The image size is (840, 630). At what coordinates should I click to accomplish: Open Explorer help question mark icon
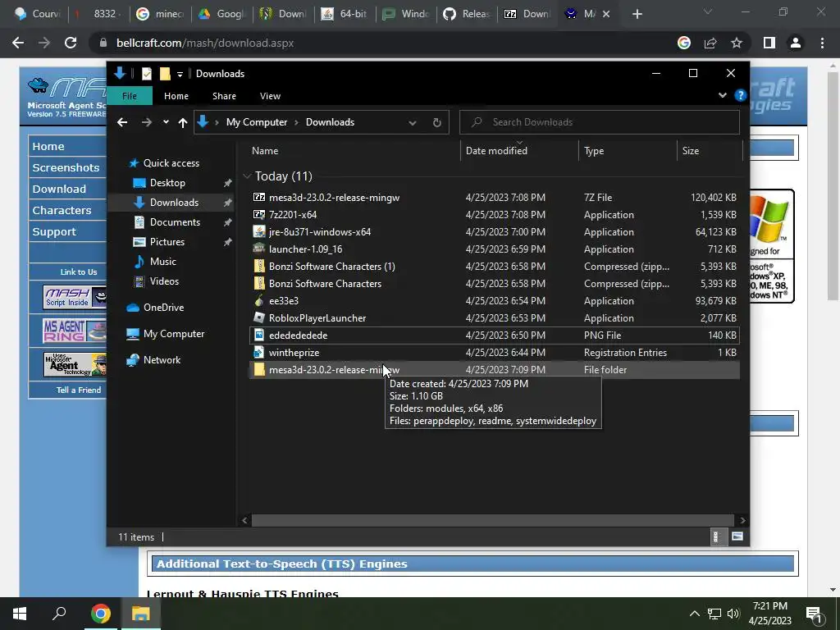[x=741, y=95]
